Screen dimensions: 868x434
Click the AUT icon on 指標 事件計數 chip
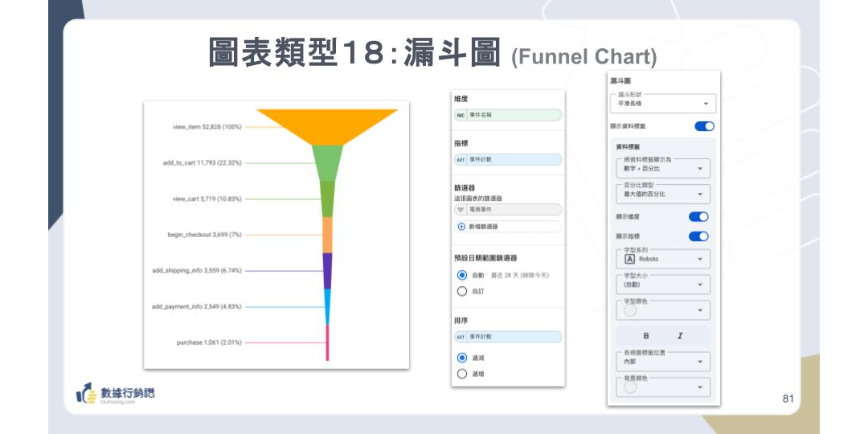tap(461, 159)
